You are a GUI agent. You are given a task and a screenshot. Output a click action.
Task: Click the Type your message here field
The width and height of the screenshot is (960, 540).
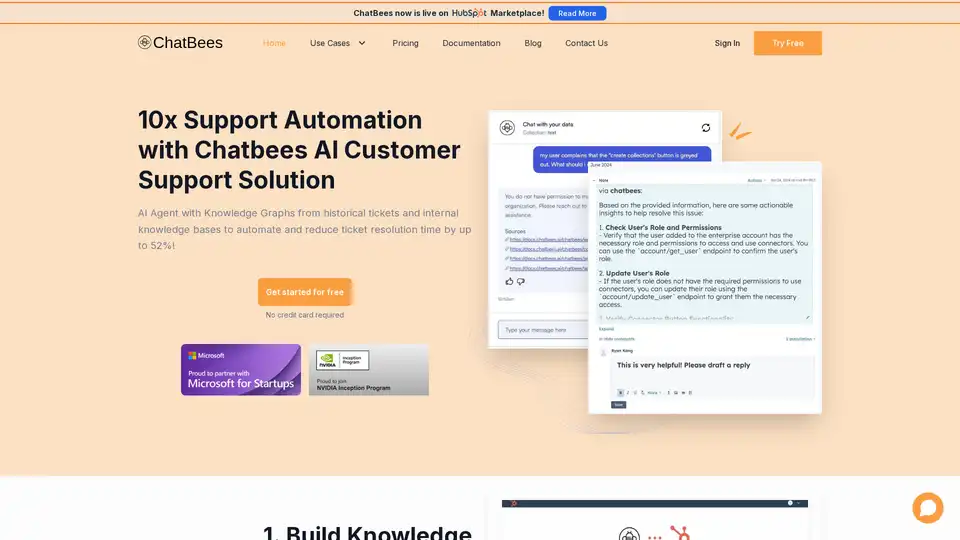[540, 329]
